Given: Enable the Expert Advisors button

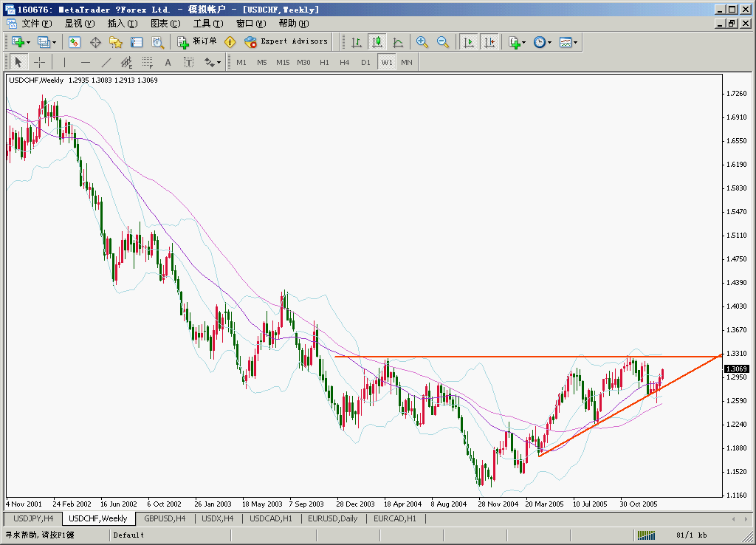Looking at the screenshot, I should (x=286, y=42).
